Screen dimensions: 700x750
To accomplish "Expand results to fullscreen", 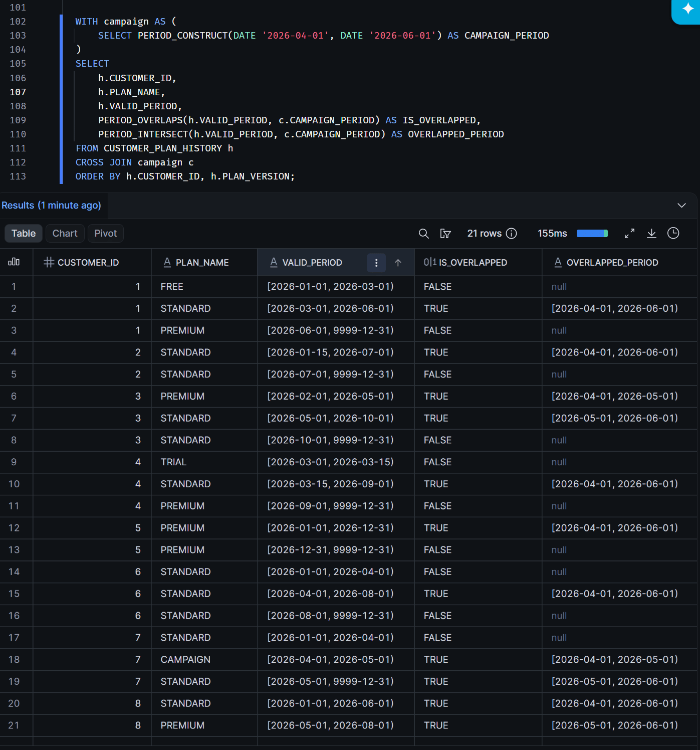I will 629,234.
